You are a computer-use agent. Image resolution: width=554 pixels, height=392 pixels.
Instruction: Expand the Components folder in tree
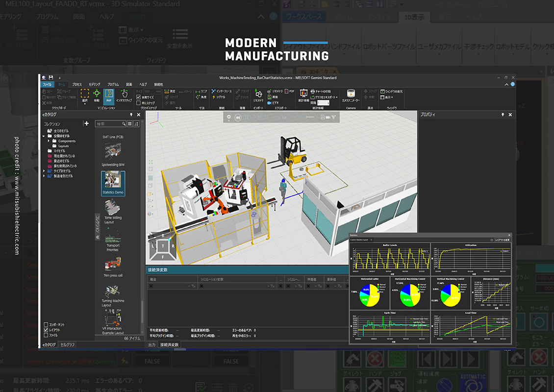pyautogui.click(x=49, y=141)
